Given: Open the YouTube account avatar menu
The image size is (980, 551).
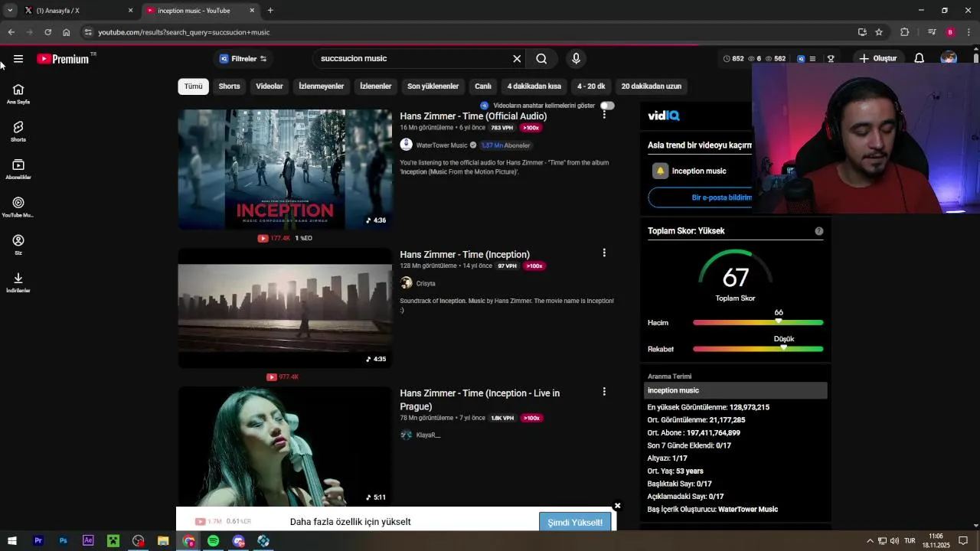Looking at the screenshot, I should click(949, 58).
